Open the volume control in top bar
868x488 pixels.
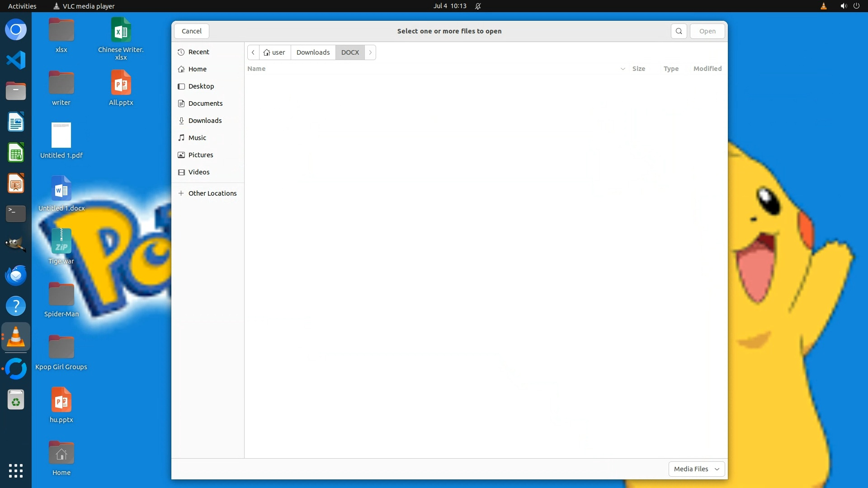(x=843, y=6)
